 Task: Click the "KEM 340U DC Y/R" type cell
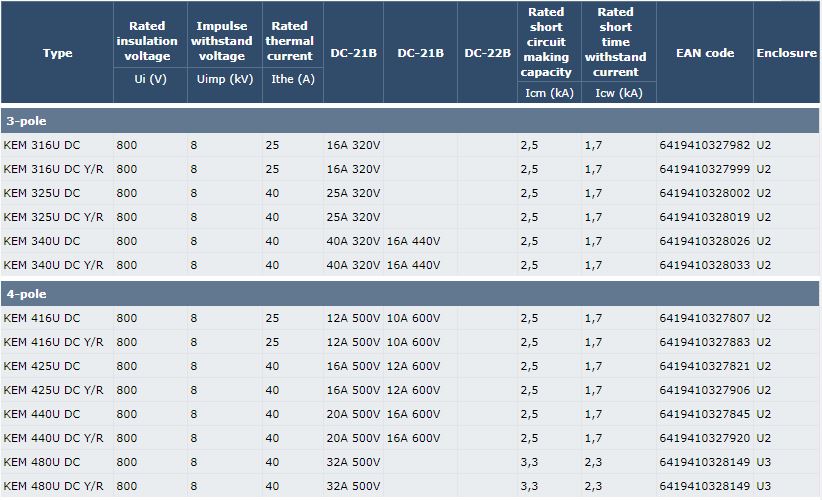pyautogui.click(x=53, y=265)
